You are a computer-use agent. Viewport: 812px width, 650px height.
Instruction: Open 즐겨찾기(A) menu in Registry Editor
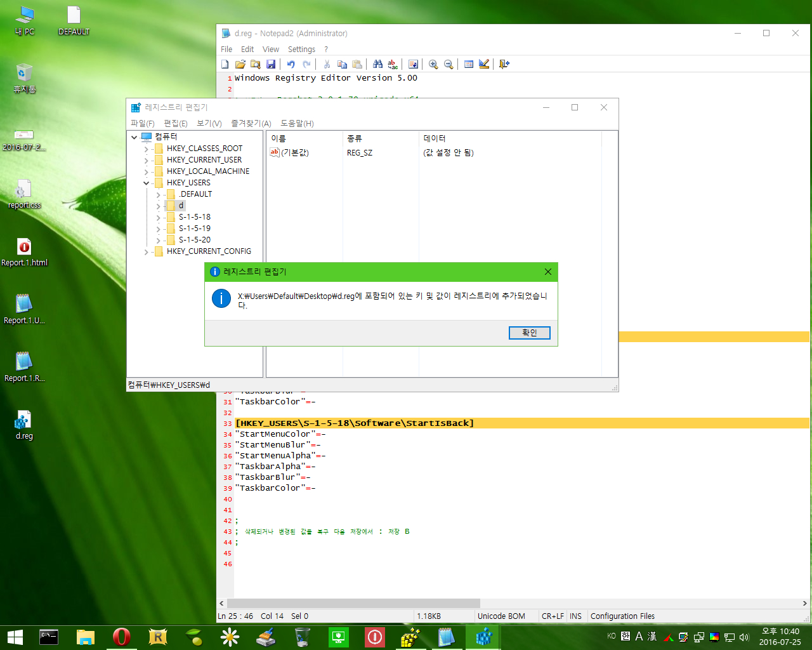click(x=251, y=123)
